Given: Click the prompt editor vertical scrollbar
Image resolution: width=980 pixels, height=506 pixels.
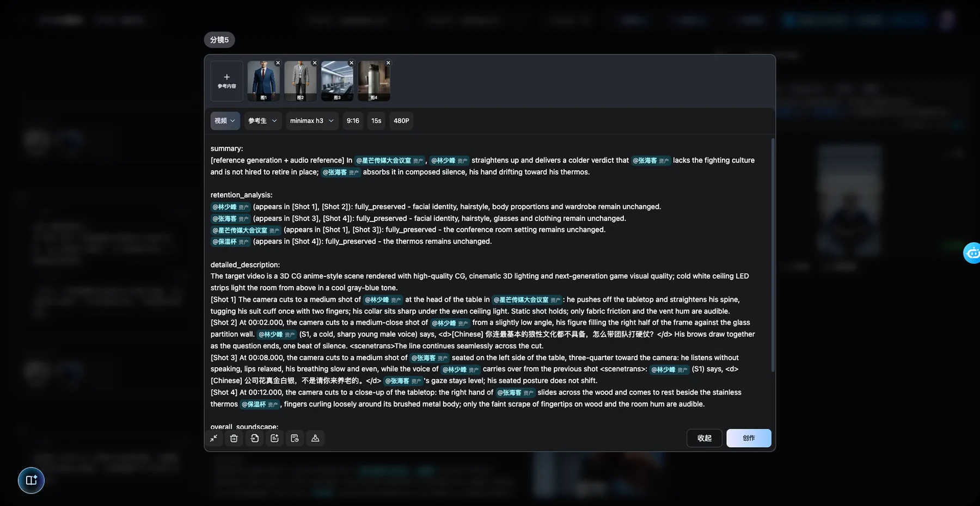Looking at the screenshot, I should point(773,255).
